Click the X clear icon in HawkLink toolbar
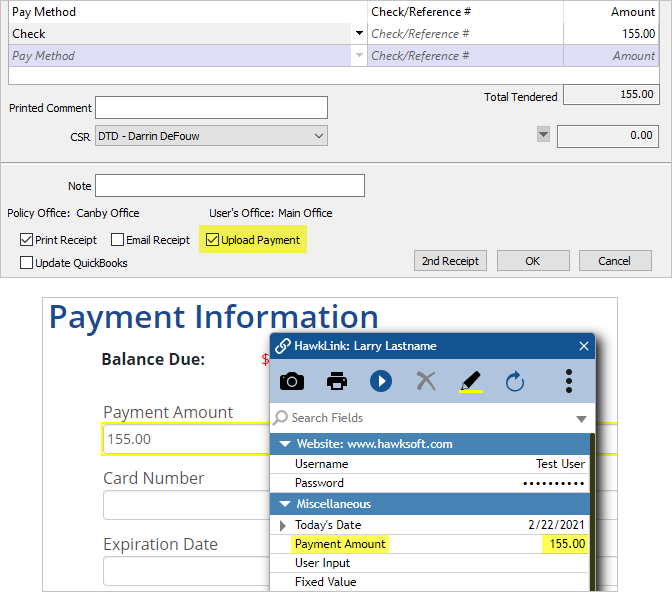This screenshot has height=600, width=672. 426,381
